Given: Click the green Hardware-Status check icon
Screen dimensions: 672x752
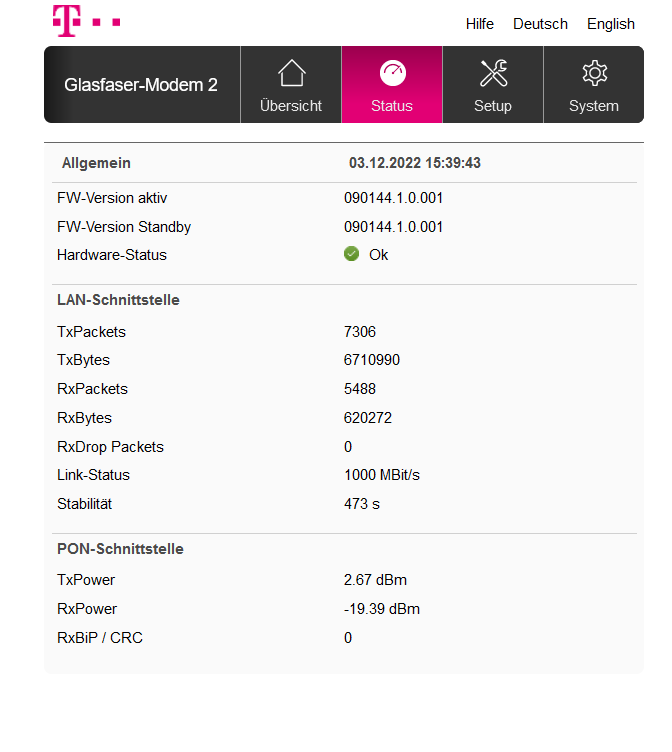Looking at the screenshot, I should (351, 254).
